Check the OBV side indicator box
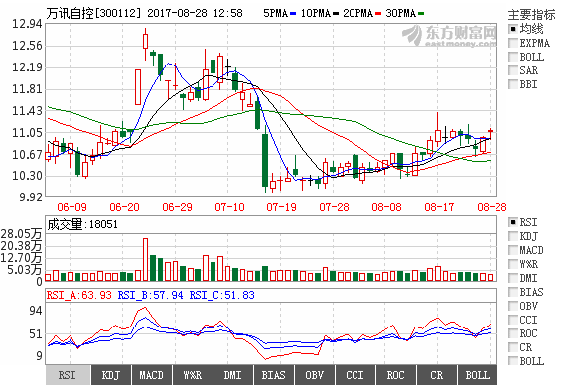Screen dimensions: 567x392 click(x=513, y=306)
